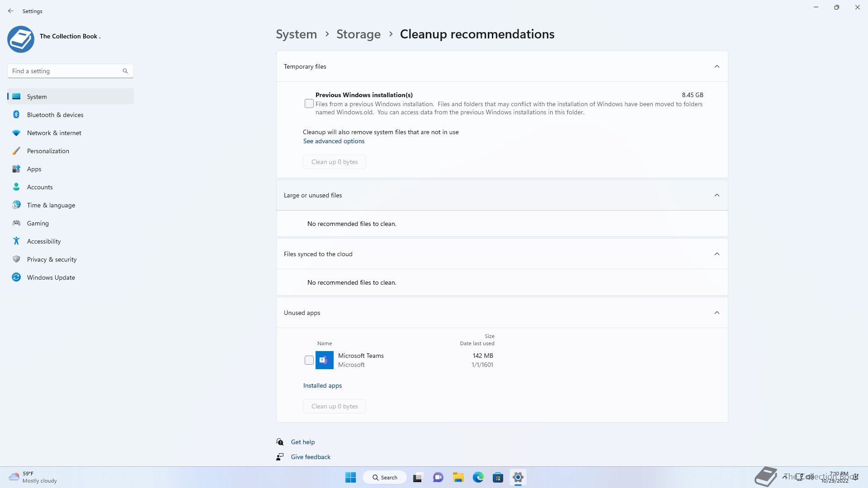Go to Gaming settings
Image resolution: width=868 pixels, height=488 pixels.
[x=71, y=223]
